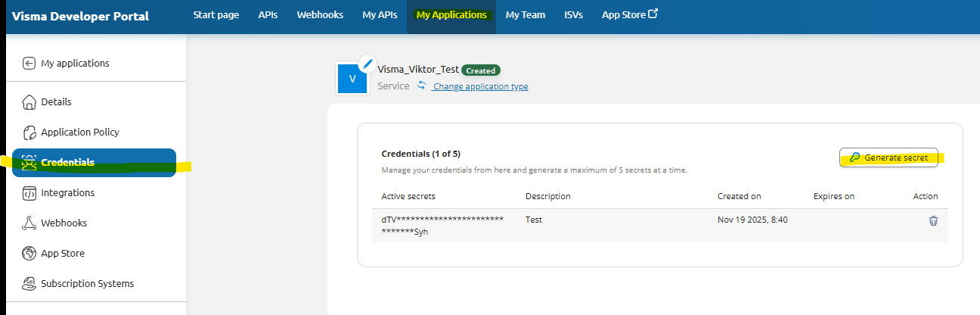Click the Visma_Viktor_Test application name
The height and width of the screenshot is (315, 980).
[418, 69]
